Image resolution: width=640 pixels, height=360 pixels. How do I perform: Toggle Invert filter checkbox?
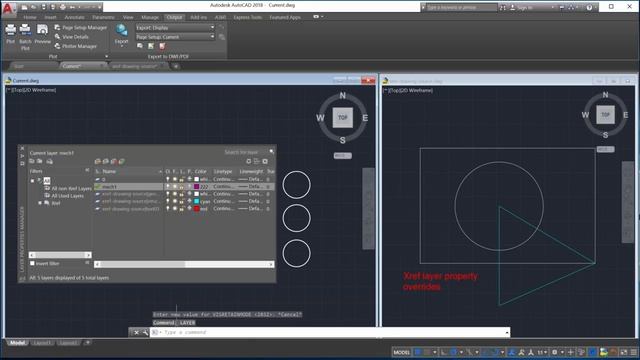(x=32, y=264)
